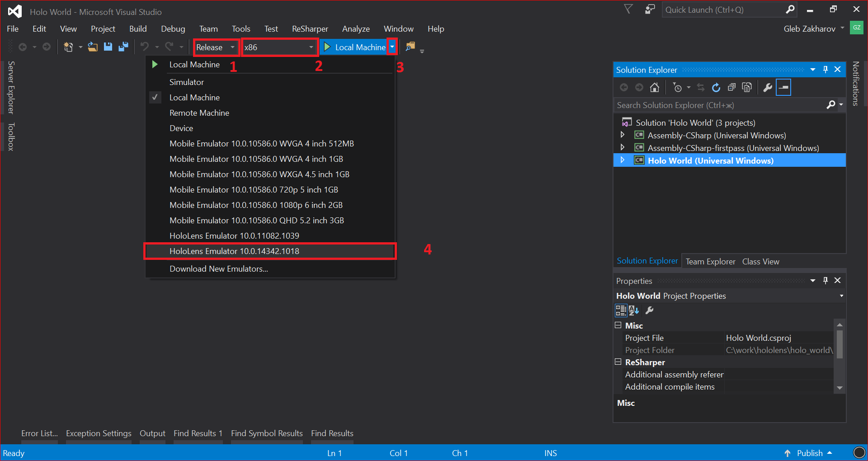Screen dimensions: 868x461
Task: Open Property Pages wrench icon in Properties panel
Action: pos(649,310)
